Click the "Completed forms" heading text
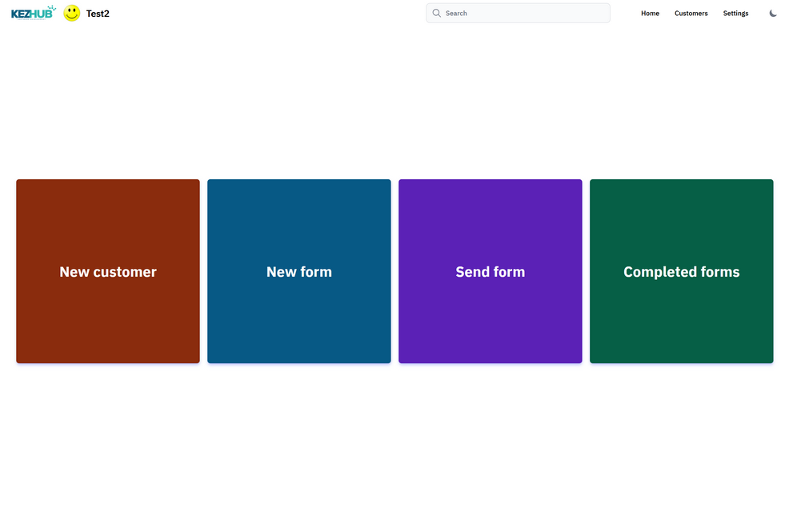This screenshot has height=532, width=789. pos(681,272)
